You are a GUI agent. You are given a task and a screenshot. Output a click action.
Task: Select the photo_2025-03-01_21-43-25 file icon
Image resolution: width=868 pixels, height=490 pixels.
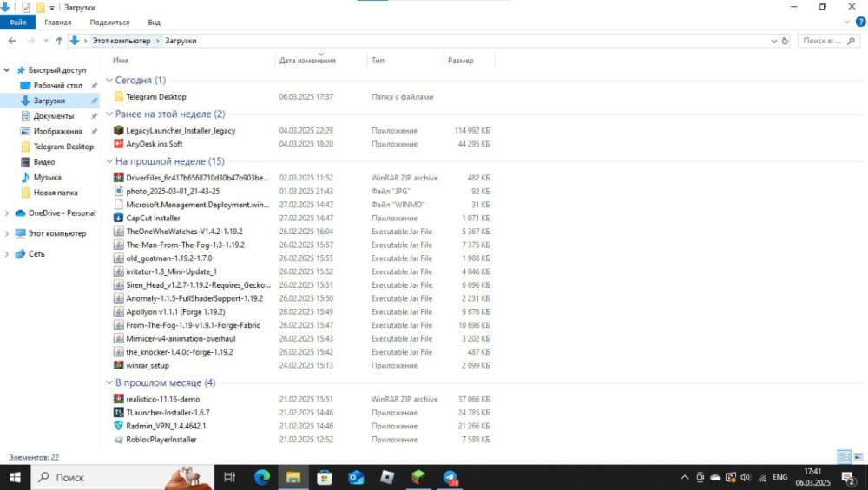click(118, 192)
